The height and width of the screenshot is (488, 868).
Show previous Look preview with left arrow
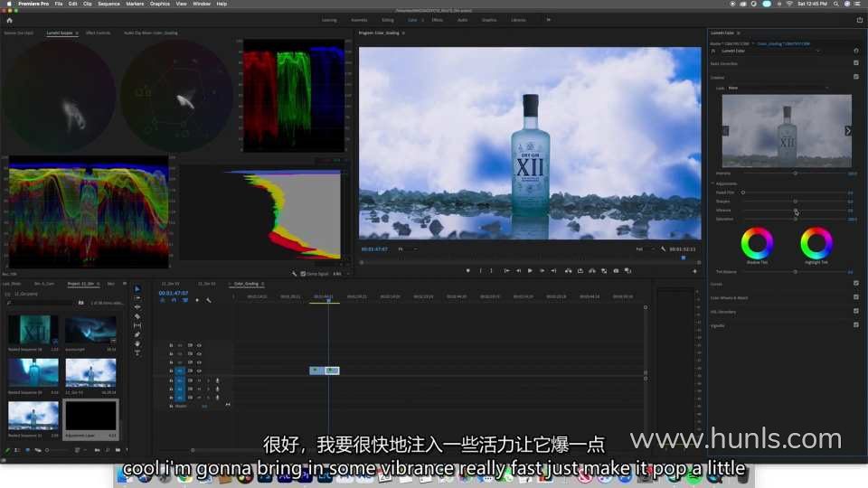pos(726,130)
